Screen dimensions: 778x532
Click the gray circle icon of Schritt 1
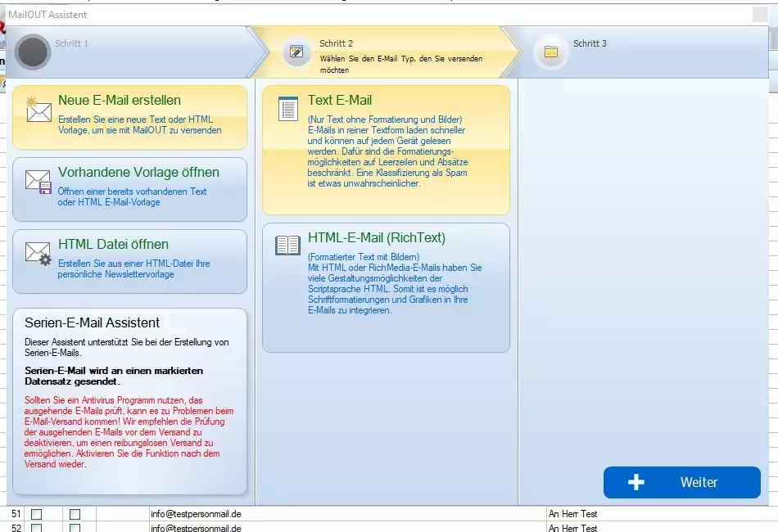(33, 52)
